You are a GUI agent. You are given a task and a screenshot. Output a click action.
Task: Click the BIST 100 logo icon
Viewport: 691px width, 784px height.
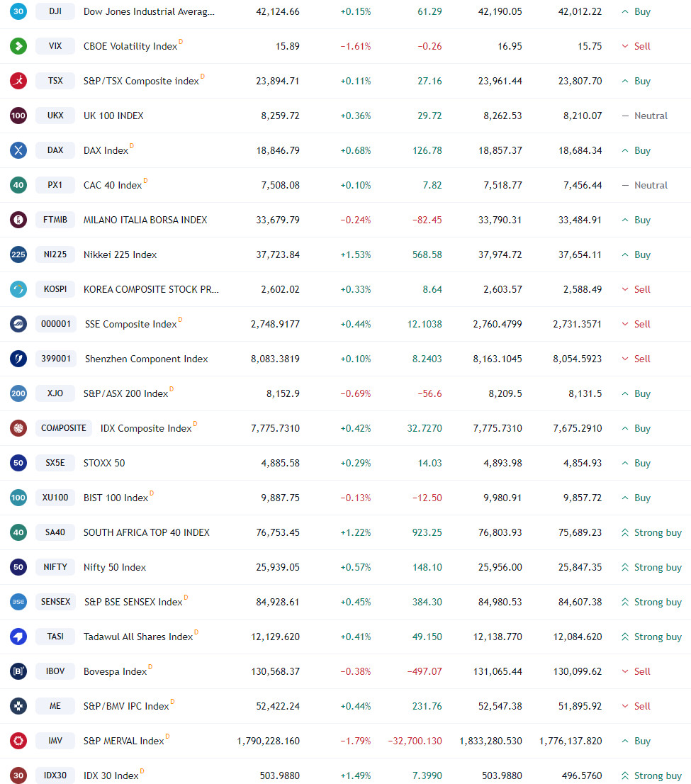18,498
